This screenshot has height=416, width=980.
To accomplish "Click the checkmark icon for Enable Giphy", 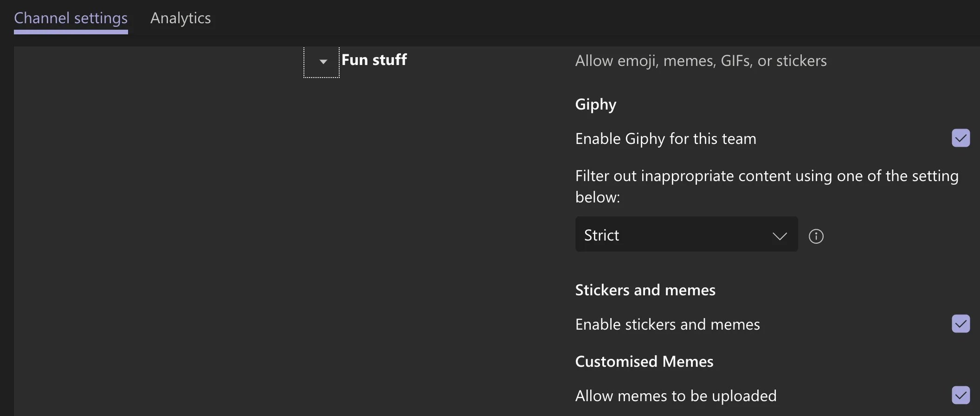I will [961, 138].
